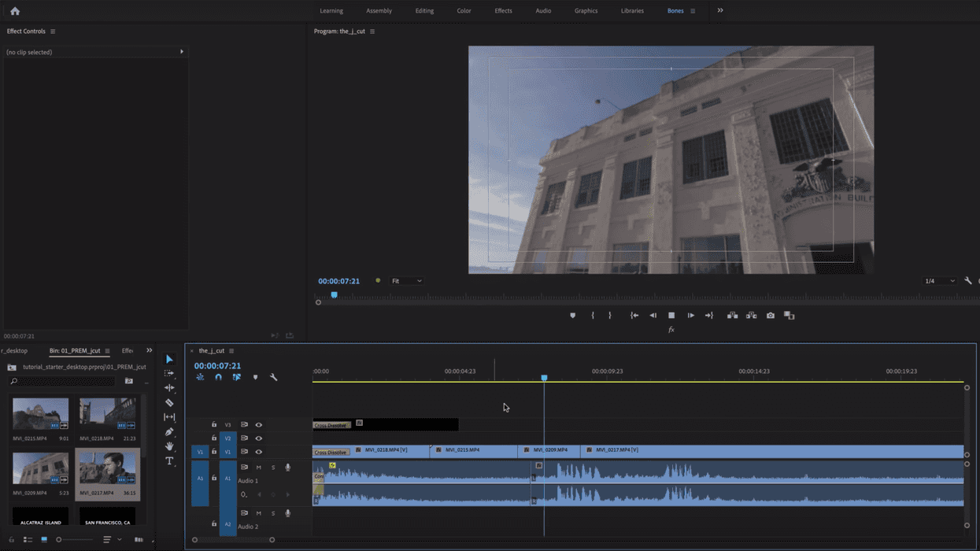Switch to the Learning workspace
Image resolution: width=980 pixels, height=551 pixels.
click(x=331, y=11)
